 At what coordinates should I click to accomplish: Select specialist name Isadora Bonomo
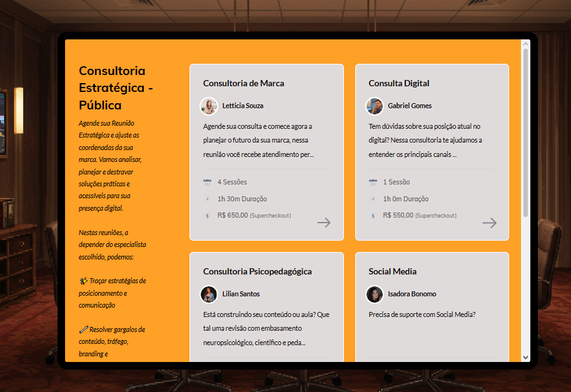pos(412,294)
